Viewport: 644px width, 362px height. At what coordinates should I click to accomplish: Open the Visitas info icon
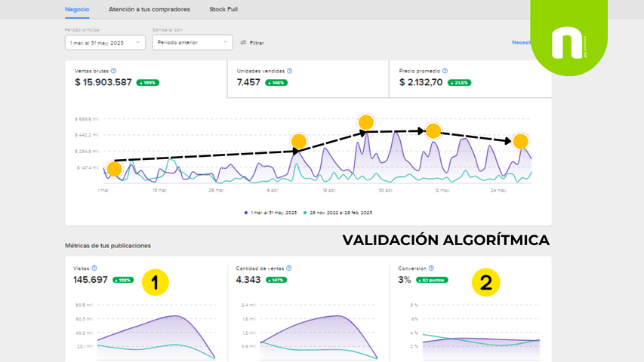[94, 268]
